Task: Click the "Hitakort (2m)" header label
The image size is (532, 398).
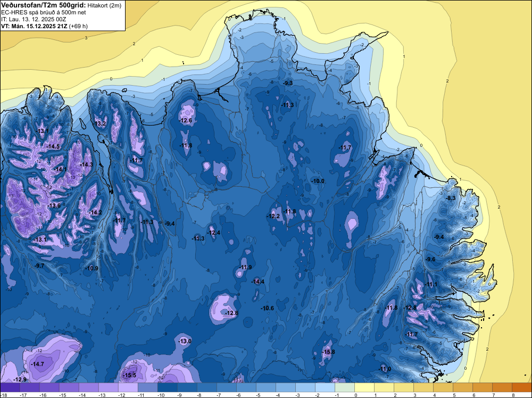Action: click(x=104, y=5)
